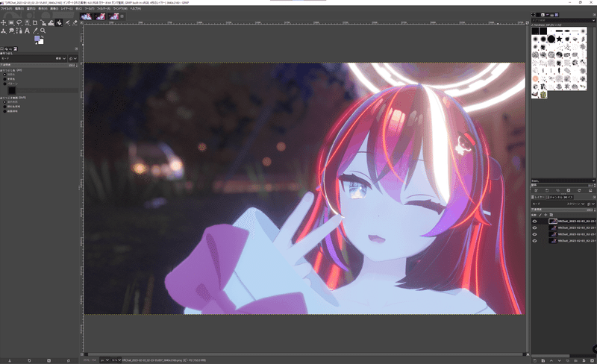The image size is (597, 364).
Task: Open the Edit menu
Action: tap(19, 8)
